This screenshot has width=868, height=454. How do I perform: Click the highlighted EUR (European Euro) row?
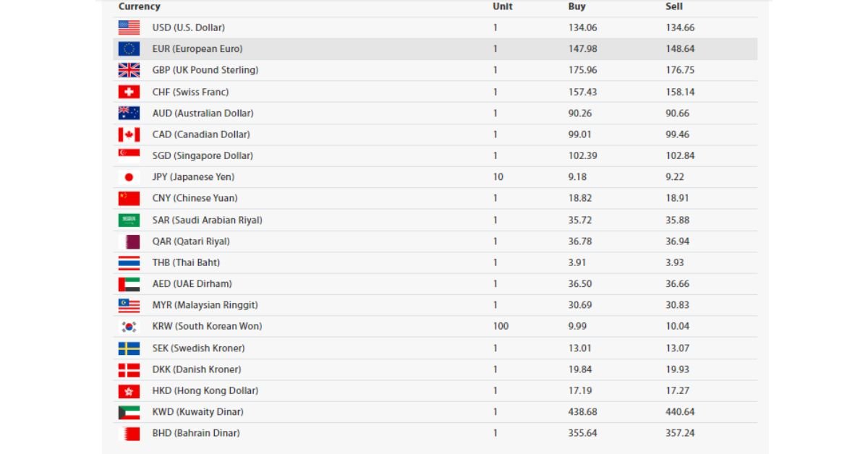point(435,49)
